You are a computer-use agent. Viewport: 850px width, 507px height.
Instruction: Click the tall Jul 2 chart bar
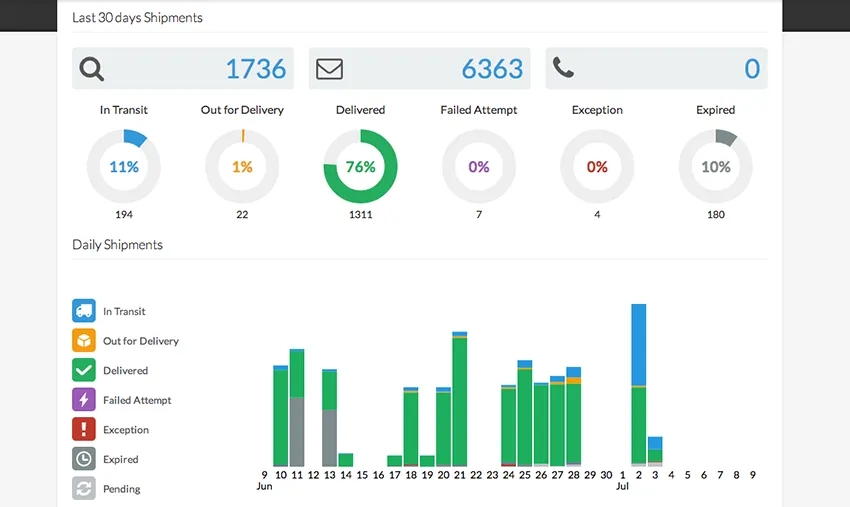[639, 385]
